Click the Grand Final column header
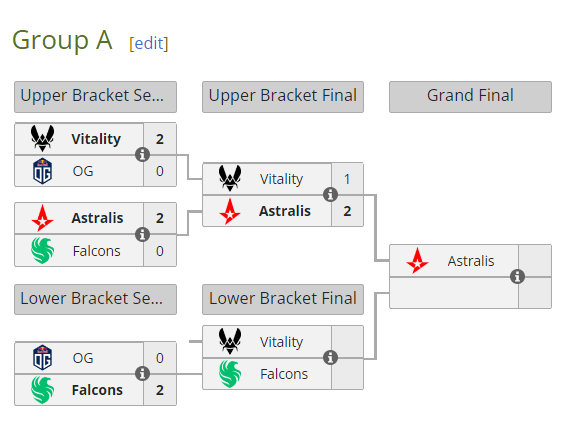 coord(470,97)
